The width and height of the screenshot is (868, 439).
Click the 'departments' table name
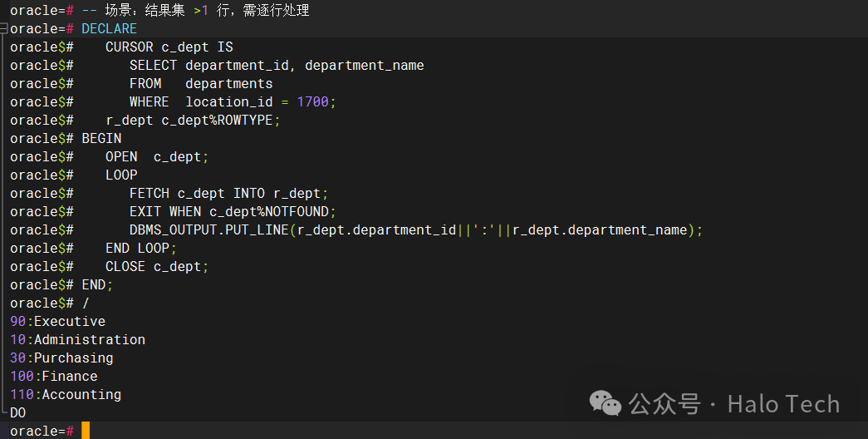[229, 84]
